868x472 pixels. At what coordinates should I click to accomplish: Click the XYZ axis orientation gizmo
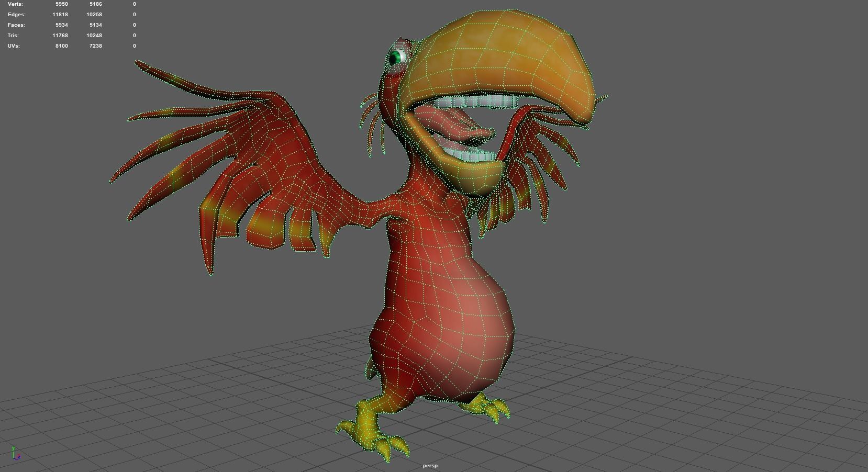pos(16,454)
